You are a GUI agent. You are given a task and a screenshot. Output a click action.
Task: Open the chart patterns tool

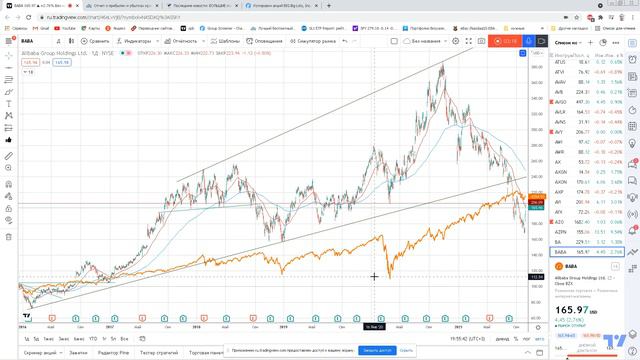tap(9, 116)
